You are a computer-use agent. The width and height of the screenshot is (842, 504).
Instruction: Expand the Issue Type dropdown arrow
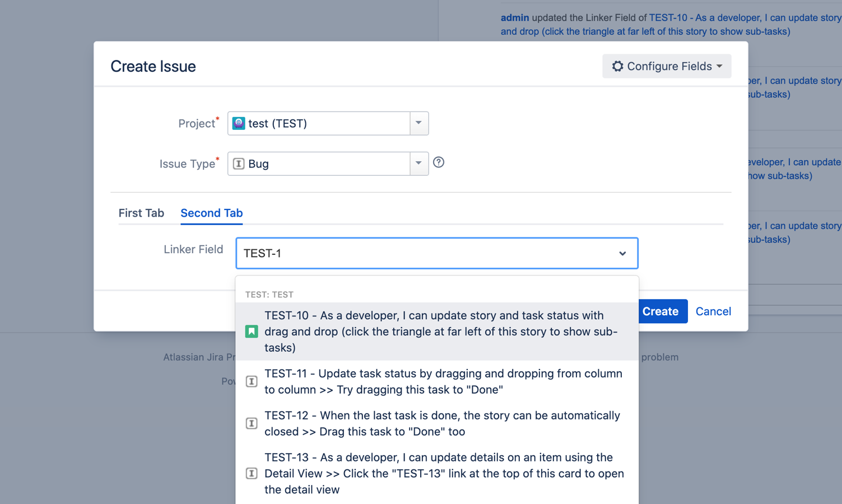(418, 164)
